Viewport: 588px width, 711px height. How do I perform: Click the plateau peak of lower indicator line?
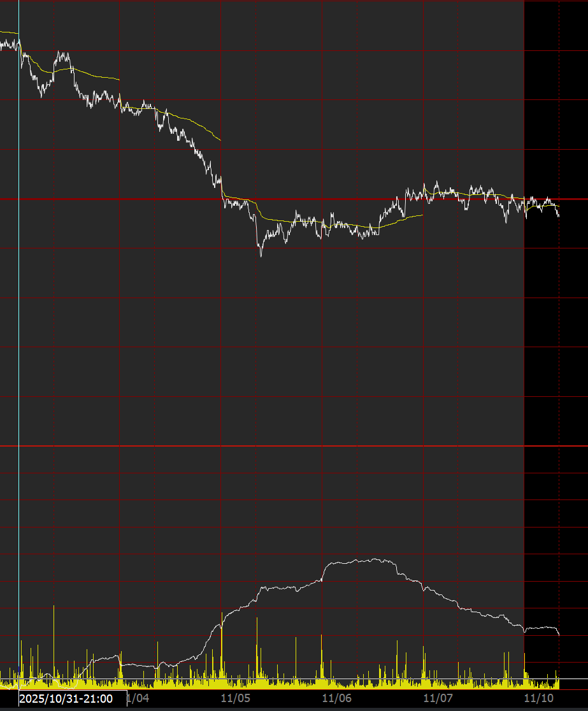click(360, 561)
